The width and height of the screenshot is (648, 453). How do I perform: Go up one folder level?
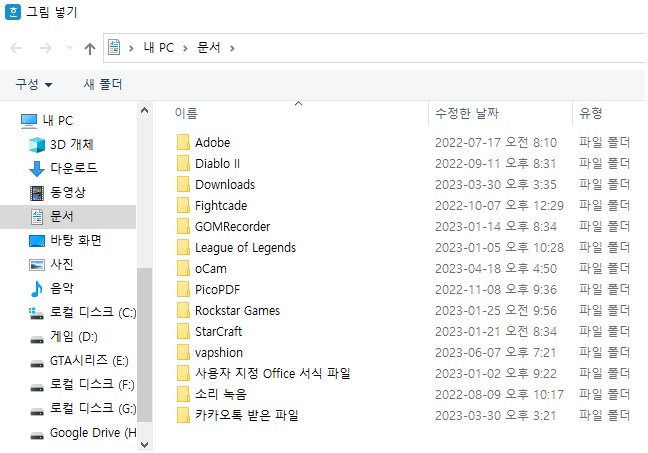pos(90,48)
